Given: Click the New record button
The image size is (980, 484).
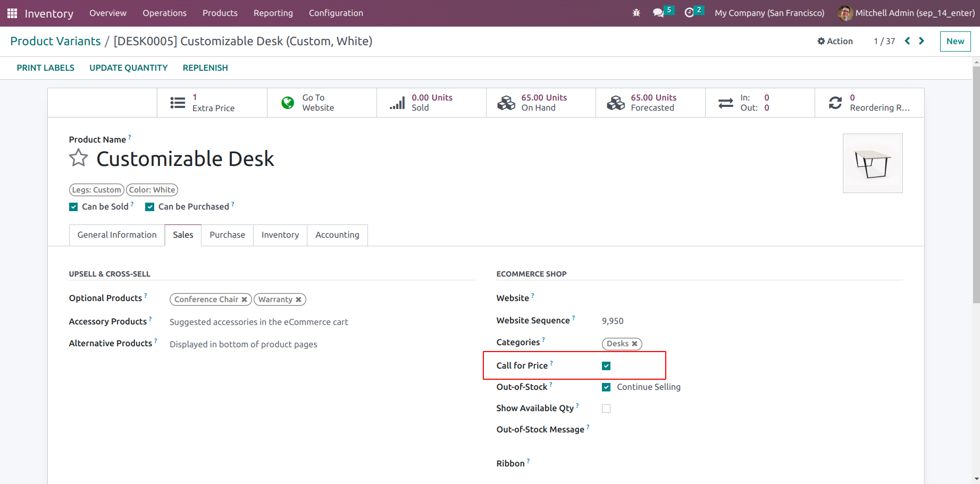Looking at the screenshot, I should point(955,41).
